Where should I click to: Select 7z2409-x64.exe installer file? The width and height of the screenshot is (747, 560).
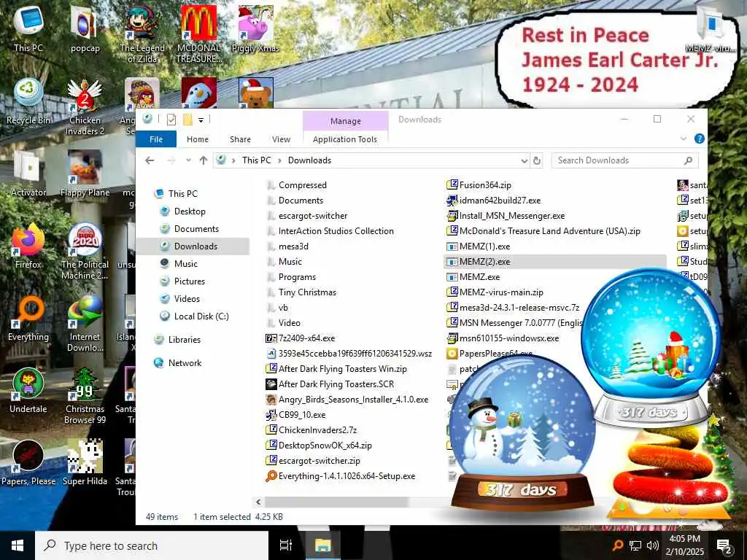tap(306, 338)
